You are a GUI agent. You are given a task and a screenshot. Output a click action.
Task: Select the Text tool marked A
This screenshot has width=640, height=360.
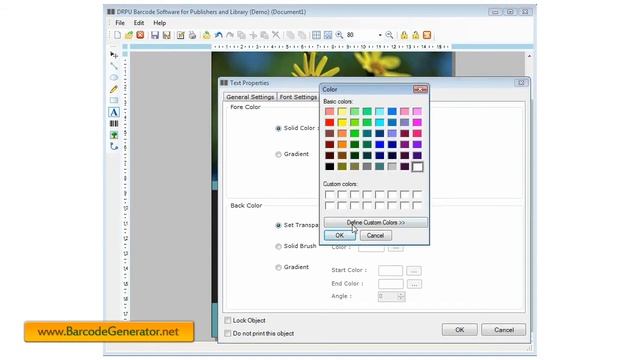pyautogui.click(x=114, y=112)
